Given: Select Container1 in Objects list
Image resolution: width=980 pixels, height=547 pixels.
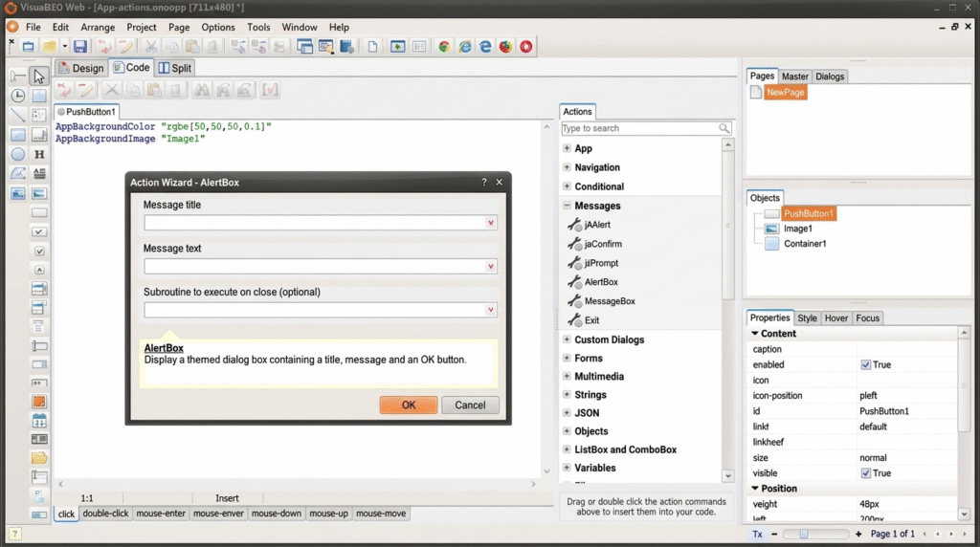Looking at the screenshot, I should click(805, 244).
